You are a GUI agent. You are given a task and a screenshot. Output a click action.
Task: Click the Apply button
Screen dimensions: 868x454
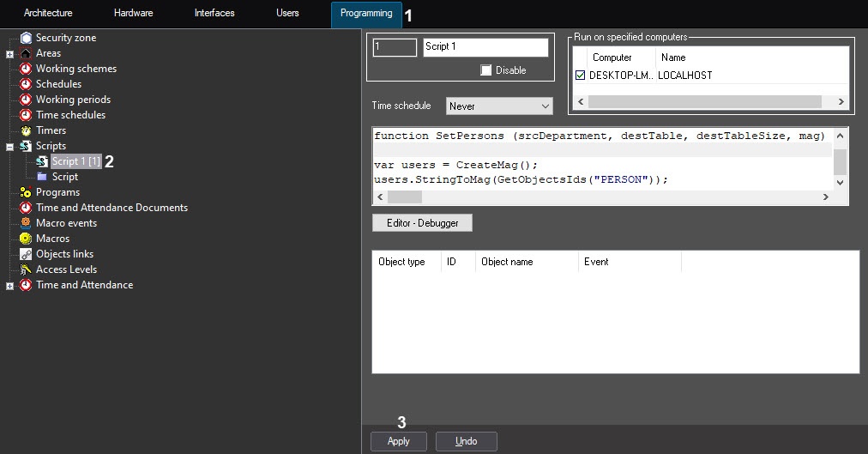pos(399,441)
